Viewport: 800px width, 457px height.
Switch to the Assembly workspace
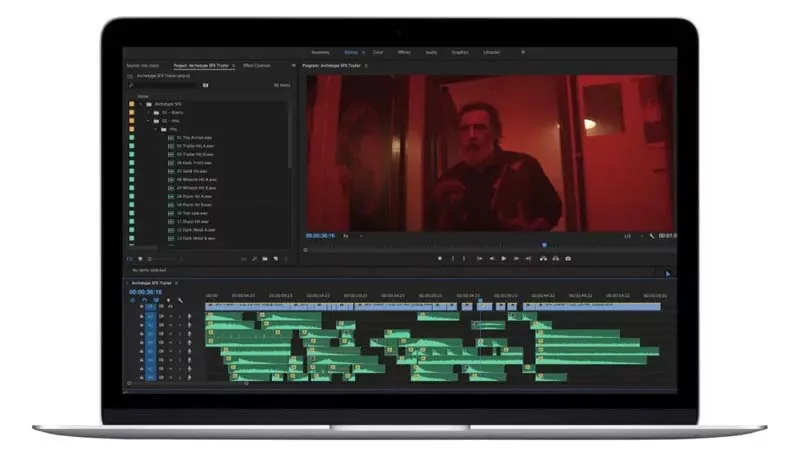pyautogui.click(x=320, y=52)
